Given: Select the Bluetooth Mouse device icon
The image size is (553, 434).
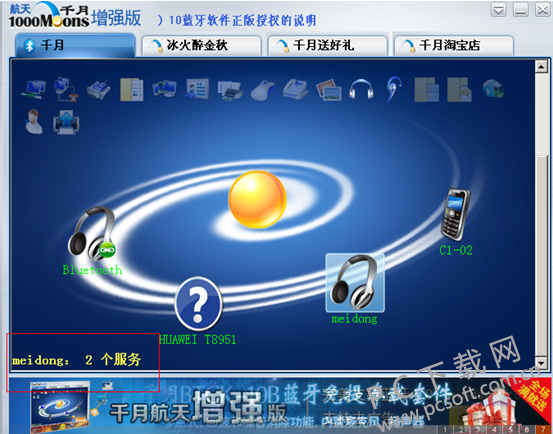Looking at the screenshot, I should [x=263, y=90].
